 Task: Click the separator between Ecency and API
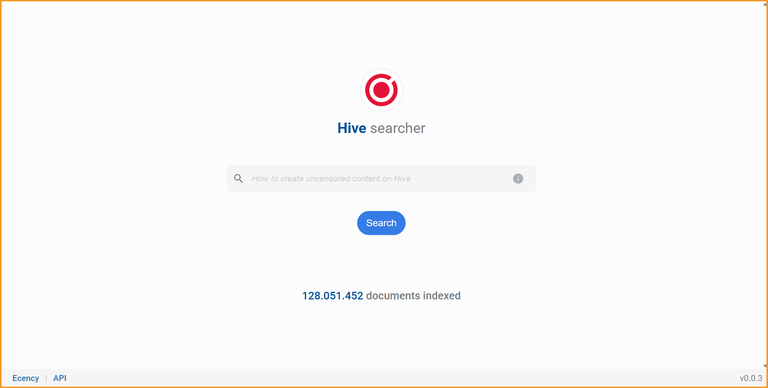[46, 378]
